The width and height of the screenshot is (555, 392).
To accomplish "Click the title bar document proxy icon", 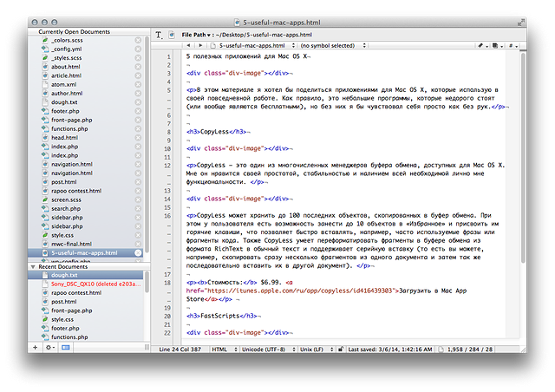I will coord(237,23).
